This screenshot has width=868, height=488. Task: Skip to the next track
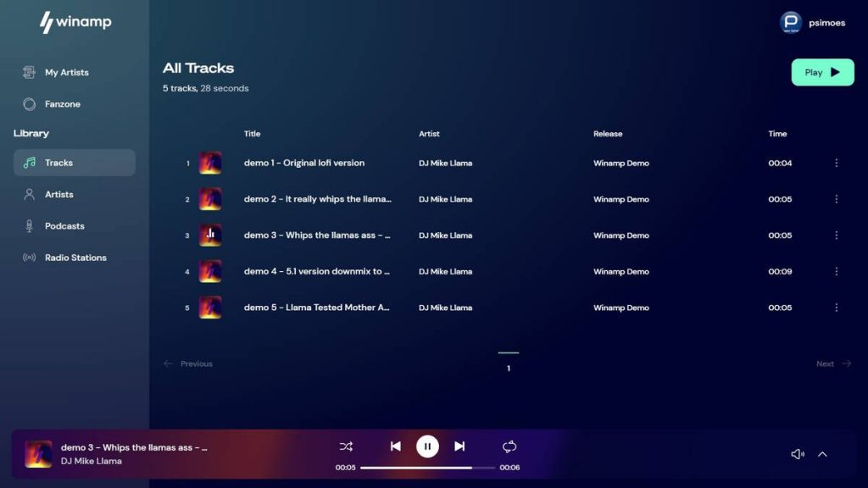click(459, 446)
